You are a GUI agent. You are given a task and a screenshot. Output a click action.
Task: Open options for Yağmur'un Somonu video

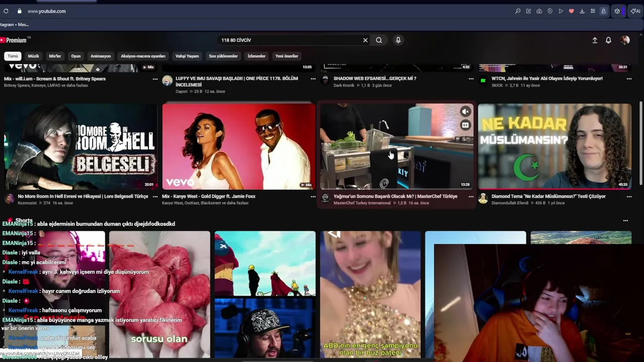(471, 197)
